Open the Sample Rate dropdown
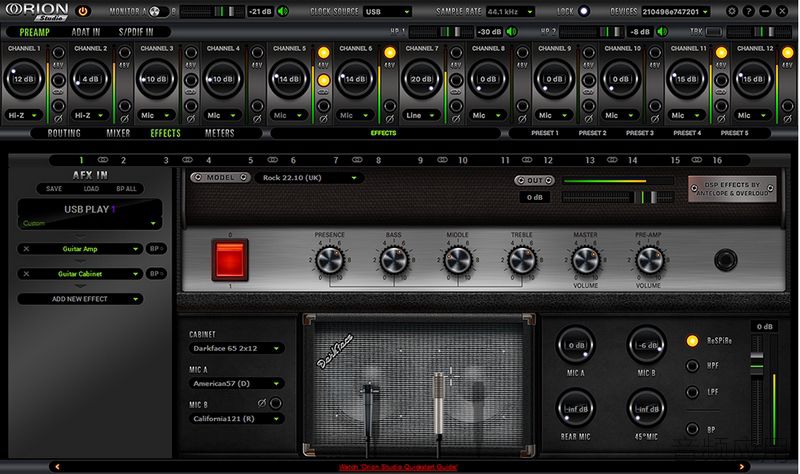Image resolution: width=800 pixels, height=474 pixels. coord(510,11)
